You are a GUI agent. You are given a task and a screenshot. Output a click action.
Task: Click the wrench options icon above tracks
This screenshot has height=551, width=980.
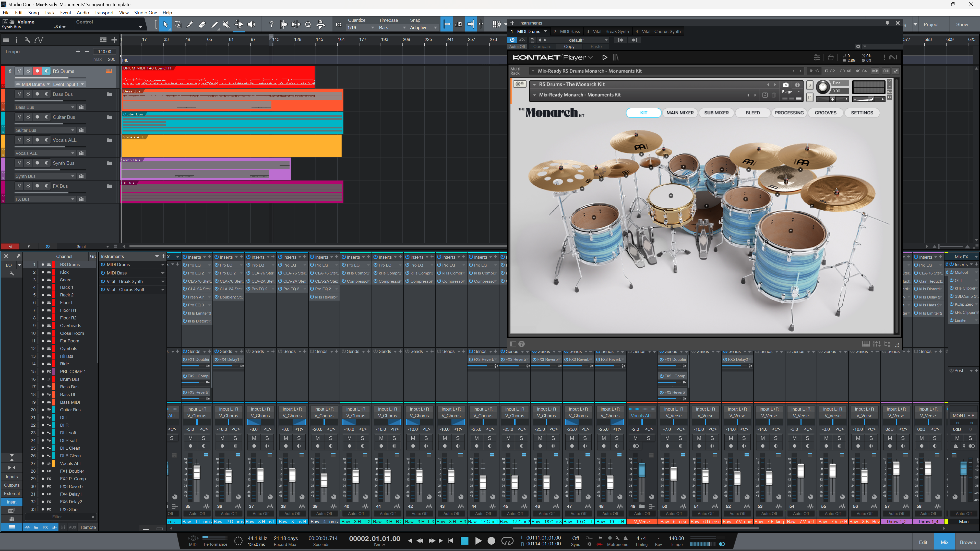(x=27, y=40)
